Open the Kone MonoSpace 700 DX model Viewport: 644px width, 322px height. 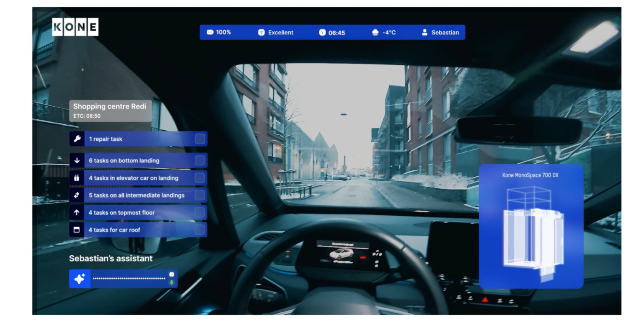click(531, 226)
